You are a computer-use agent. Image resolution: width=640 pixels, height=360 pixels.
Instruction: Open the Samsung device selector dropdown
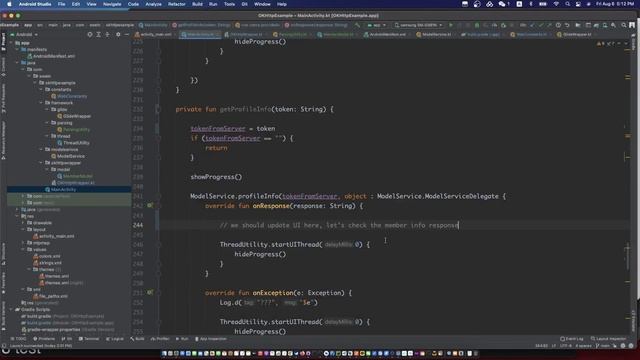pyautogui.click(x=418, y=25)
